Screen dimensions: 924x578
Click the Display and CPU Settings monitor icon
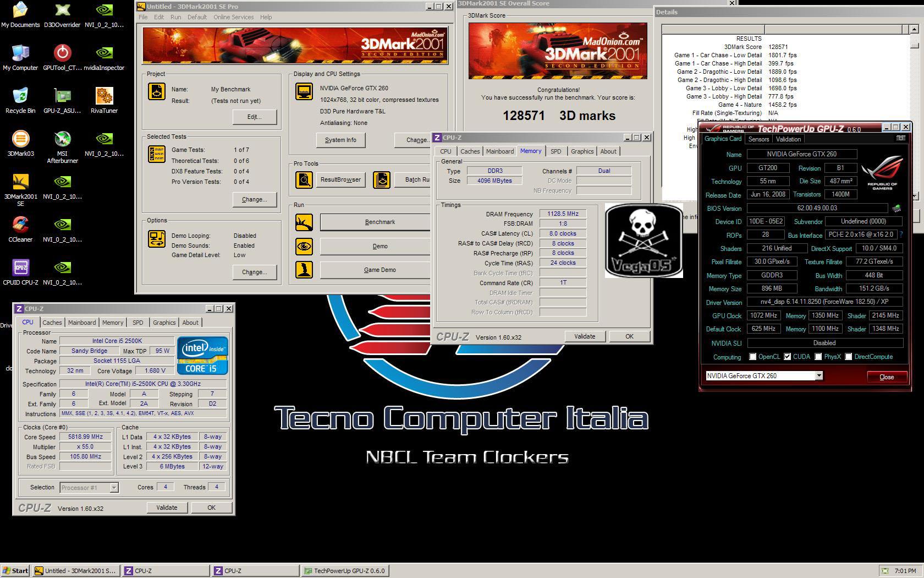point(304,91)
